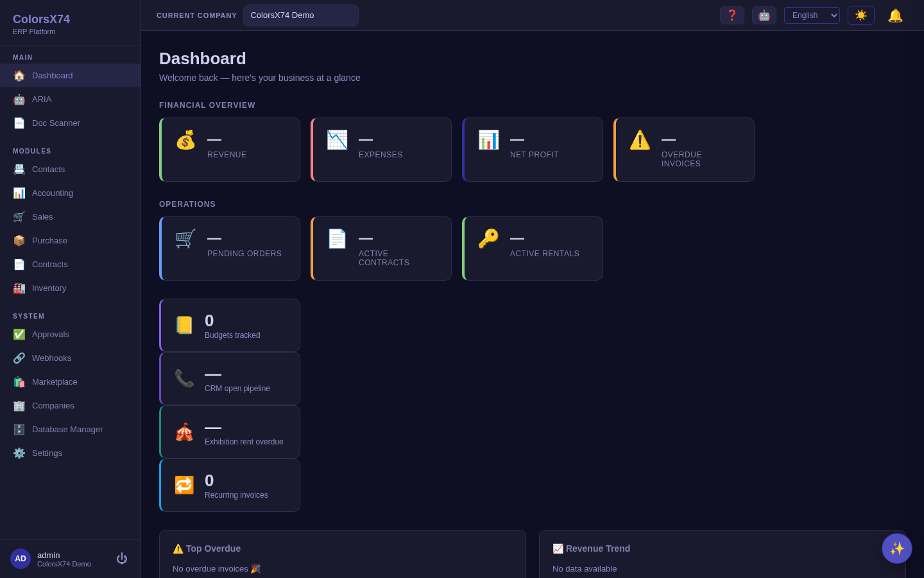The height and width of the screenshot is (578, 924).
Task: Click the phone icon on CRM pipeline card
Action: [x=184, y=378]
